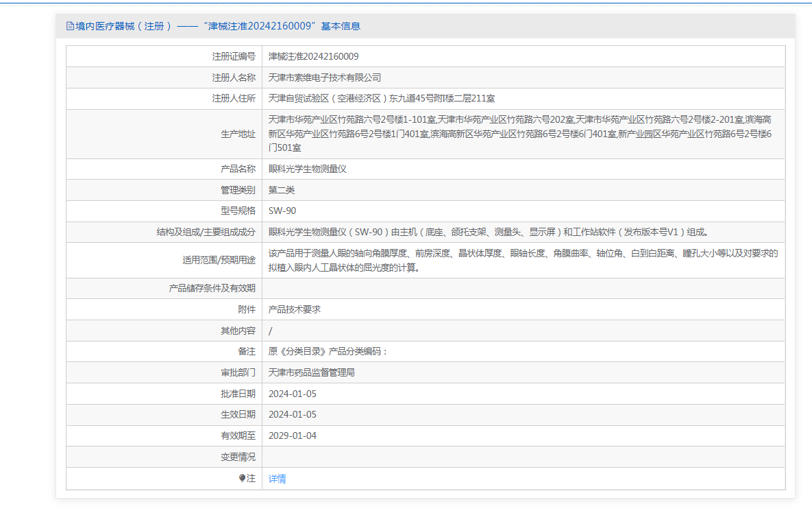Click the approval date value in 批准日期 row
This screenshot has width=812, height=513.
click(x=293, y=394)
